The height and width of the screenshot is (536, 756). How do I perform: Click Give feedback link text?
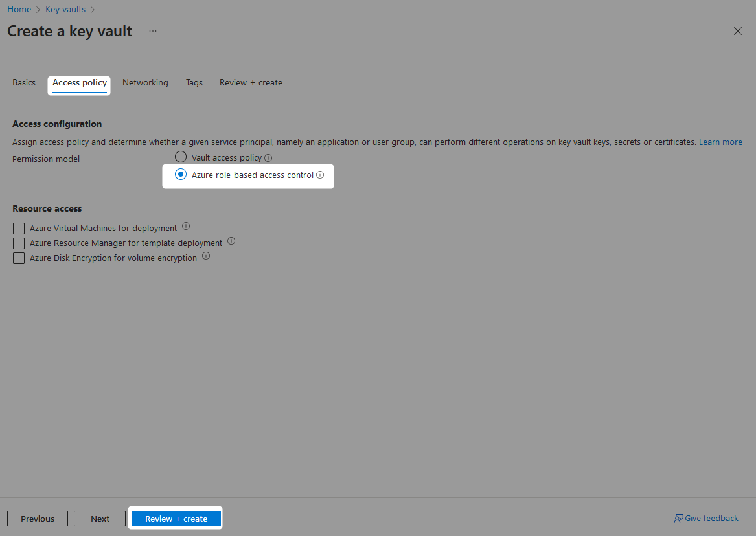pyautogui.click(x=711, y=518)
